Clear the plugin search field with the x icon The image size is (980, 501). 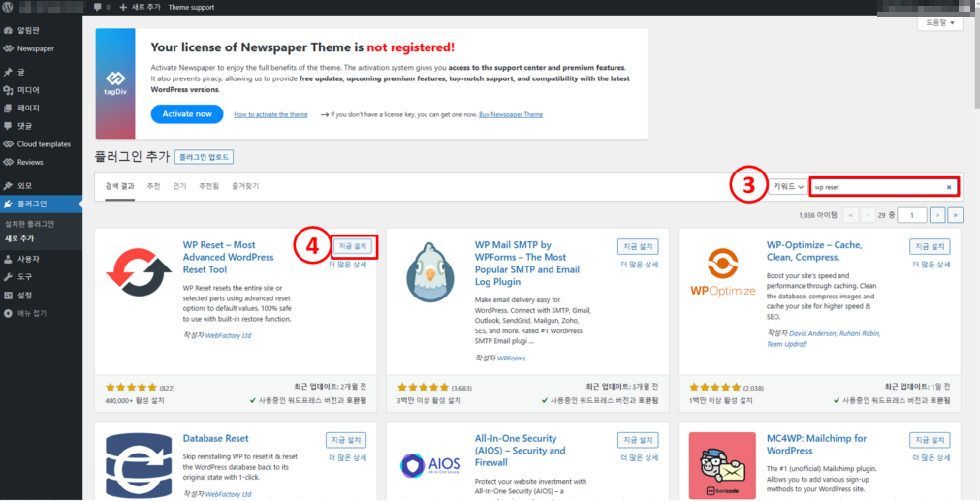point(949,187)
